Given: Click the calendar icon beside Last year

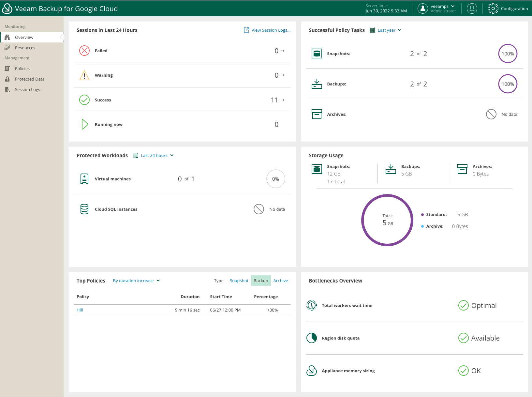Looking at the screenshot, I should coord(373,30).
